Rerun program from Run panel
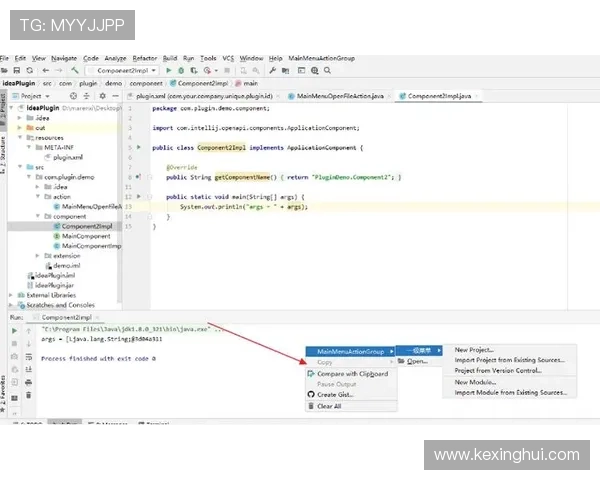This screenshot has width=600, height=480. (14, 329)
